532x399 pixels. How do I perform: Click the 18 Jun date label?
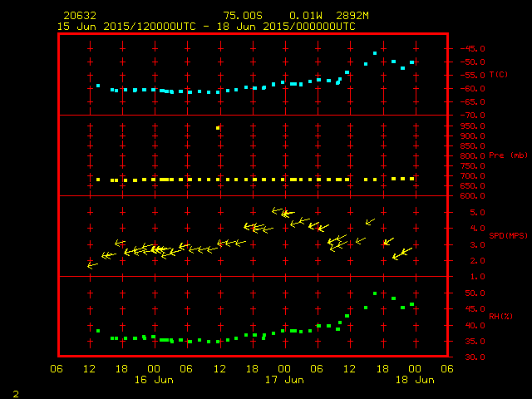[x=413, y=380]
